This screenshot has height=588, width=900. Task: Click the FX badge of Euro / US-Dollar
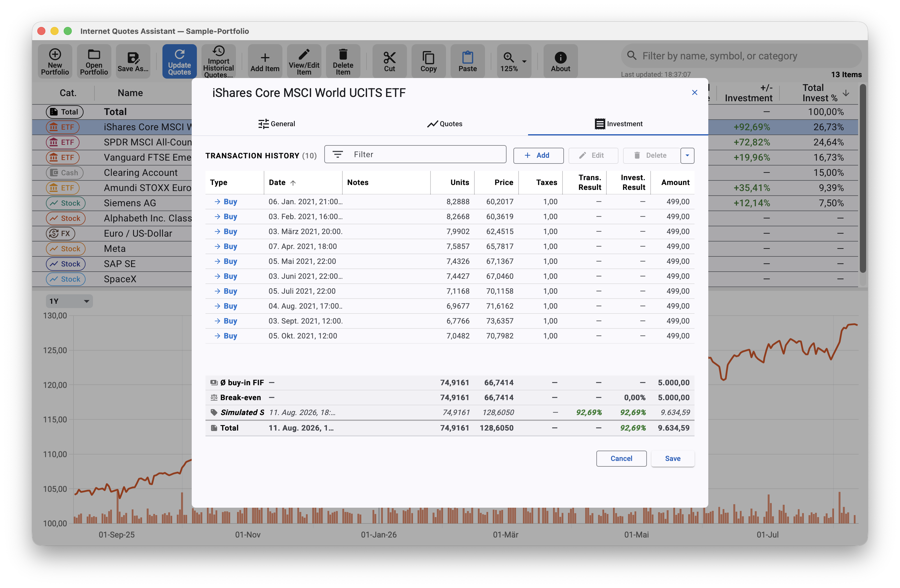click(x=60, y=233)
